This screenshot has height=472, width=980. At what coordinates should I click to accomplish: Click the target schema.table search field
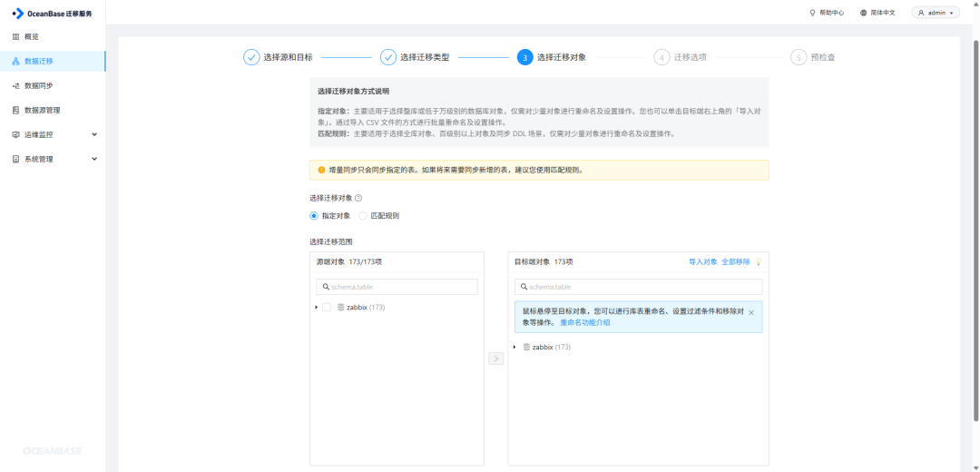[638, 287]
